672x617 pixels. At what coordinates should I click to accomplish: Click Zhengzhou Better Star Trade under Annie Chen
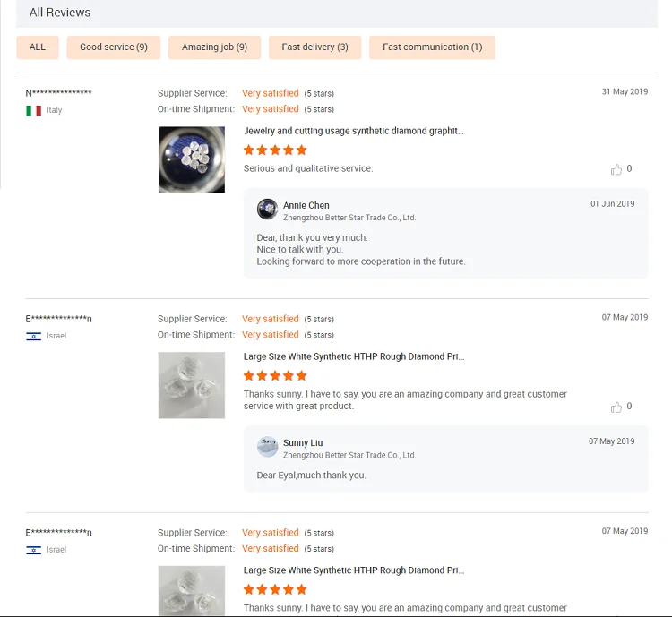(x=349, y=218)
